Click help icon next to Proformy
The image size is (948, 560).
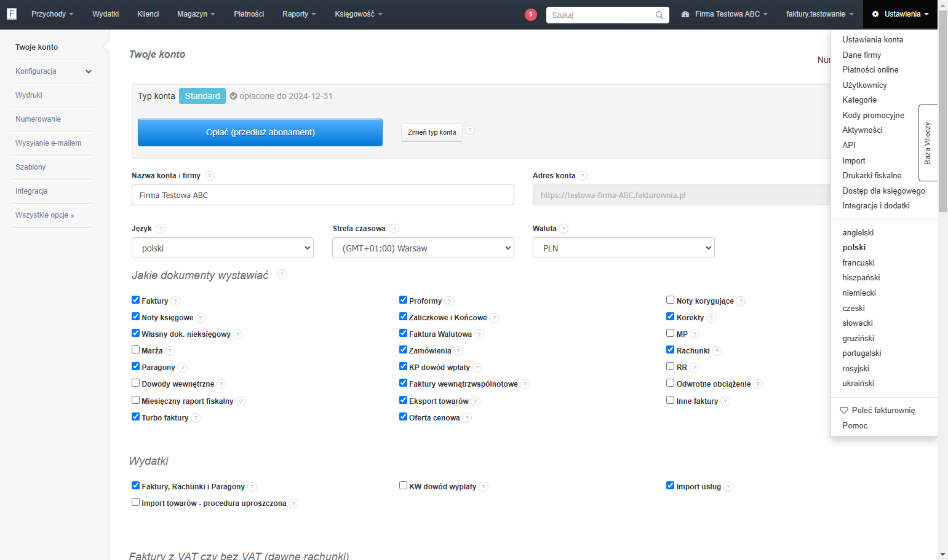pyautogui.click(x=449, y=301)
